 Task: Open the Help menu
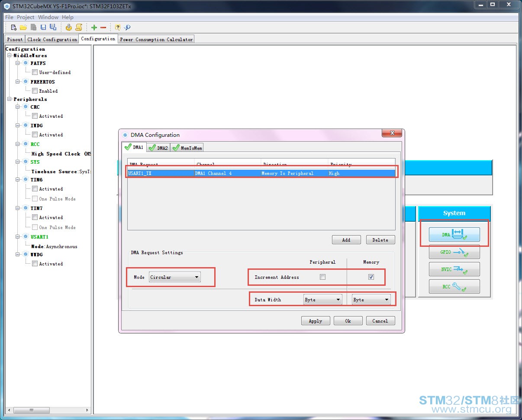click(x=68, y=17)
